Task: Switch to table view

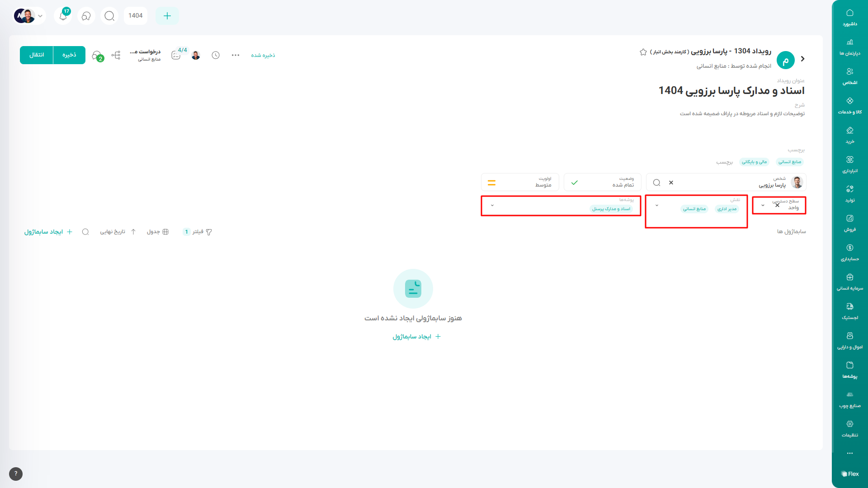Action: coord(158,232)
